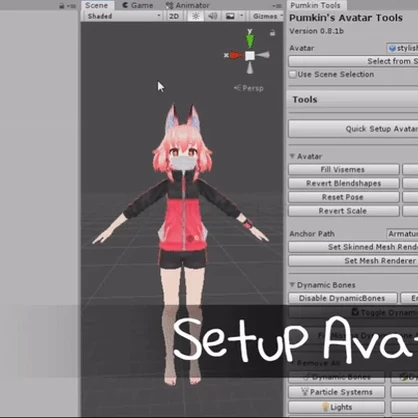Screen dimensions: 418x418
Task: Open left panel options menu icon
Action: 71,6
